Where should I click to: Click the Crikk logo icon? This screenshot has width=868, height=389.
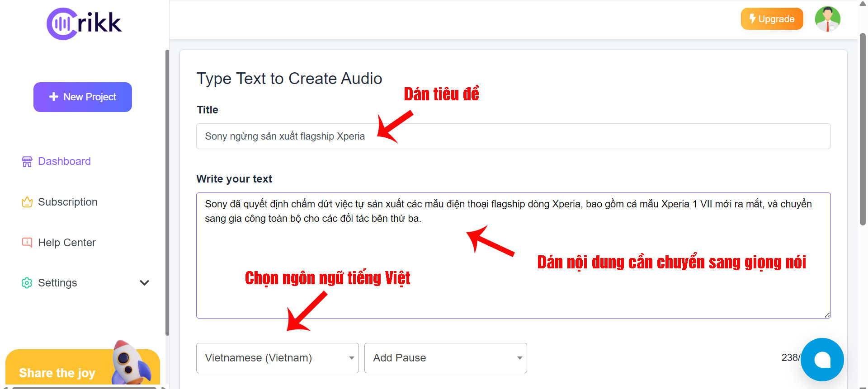pyautogui.click(x=62, y=23)
